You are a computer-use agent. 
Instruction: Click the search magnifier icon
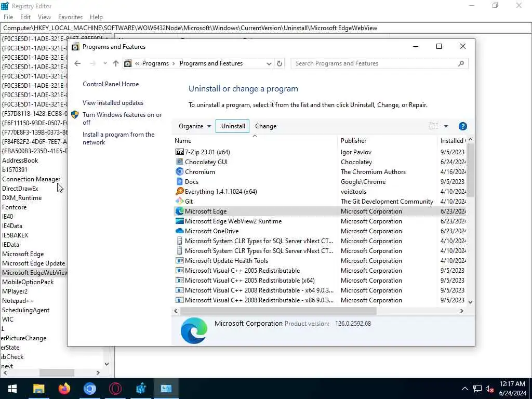(x=461, y=63)
